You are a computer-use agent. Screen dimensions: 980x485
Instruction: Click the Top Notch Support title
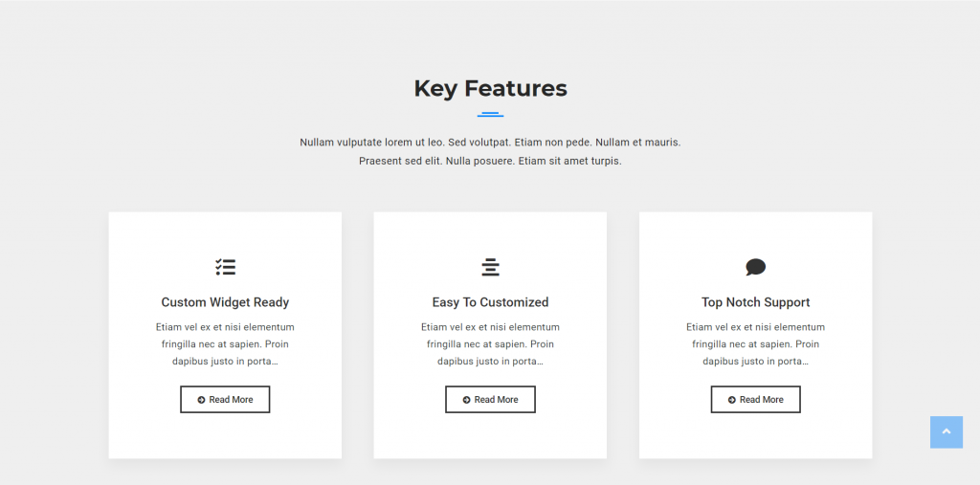pos(755,302)
